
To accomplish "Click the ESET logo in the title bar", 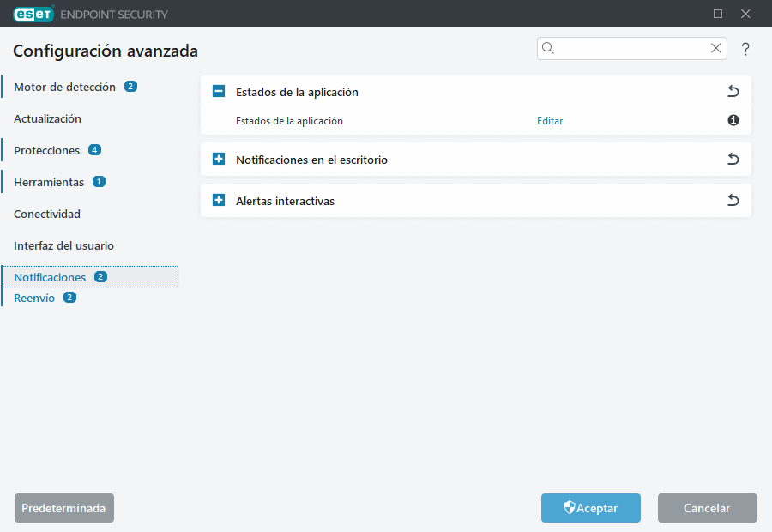I will point(33,14).
